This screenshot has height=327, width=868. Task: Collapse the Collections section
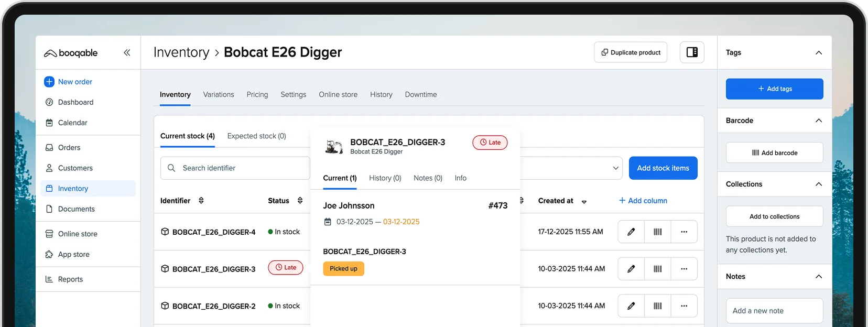pyautogui.click(x=818, y=184)
